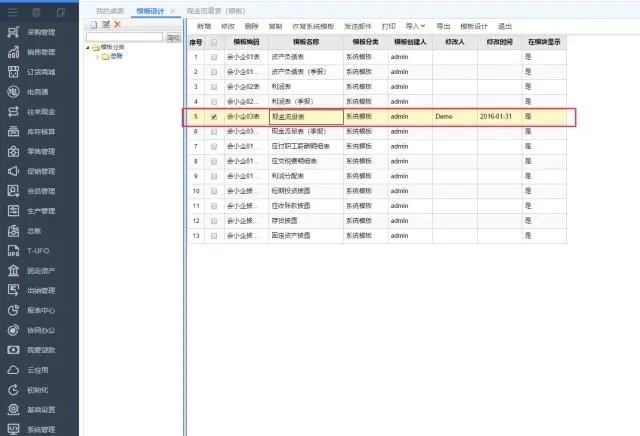Viewport: 640px width, 436px height.
Task: Open 采购管理 module icon in sidebar
Action: (13, 32)
